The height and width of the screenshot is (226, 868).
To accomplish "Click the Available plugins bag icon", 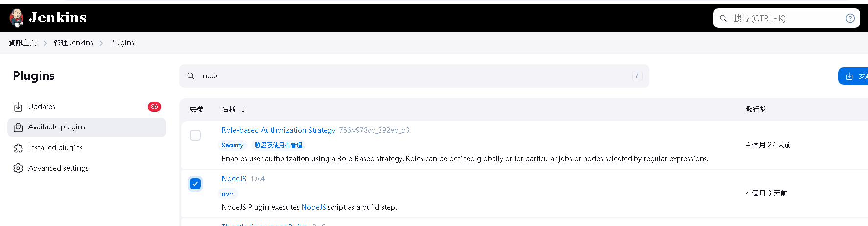I will coord(18,127).
